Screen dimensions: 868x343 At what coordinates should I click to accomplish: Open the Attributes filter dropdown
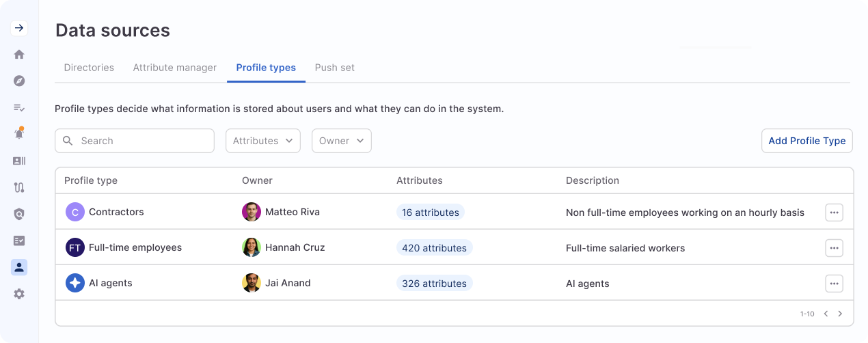point(263,141)
